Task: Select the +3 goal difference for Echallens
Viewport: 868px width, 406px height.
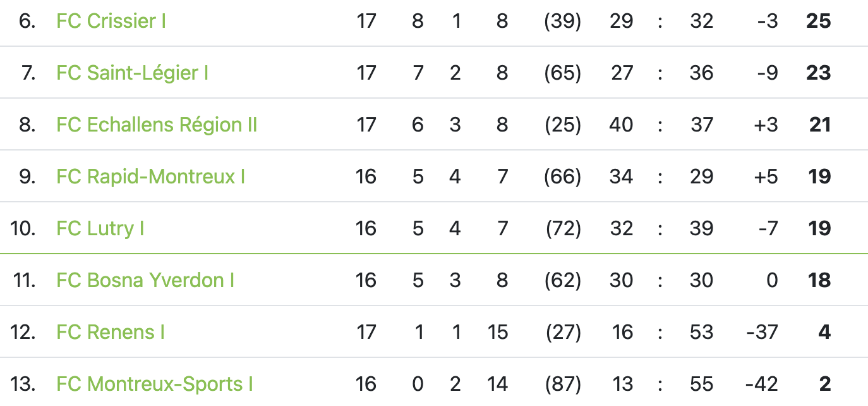Action: coord(766,125)
